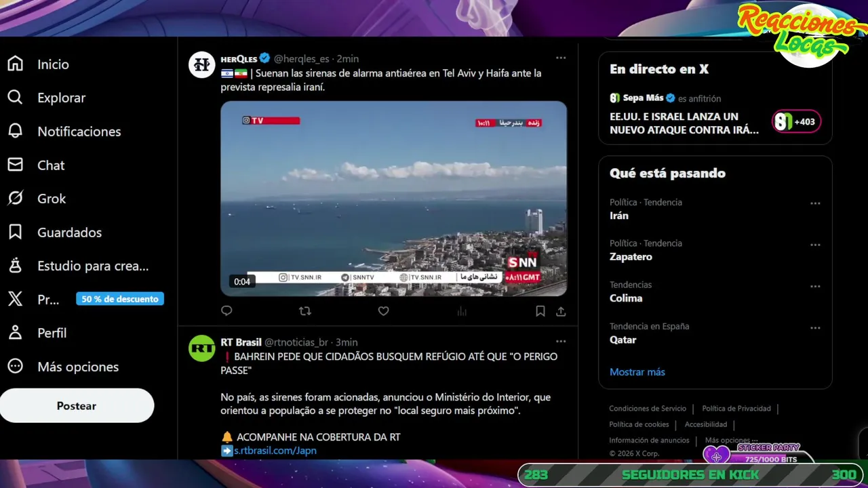
Task: Repost the herQles post
Action: click(x=305, y=311)
